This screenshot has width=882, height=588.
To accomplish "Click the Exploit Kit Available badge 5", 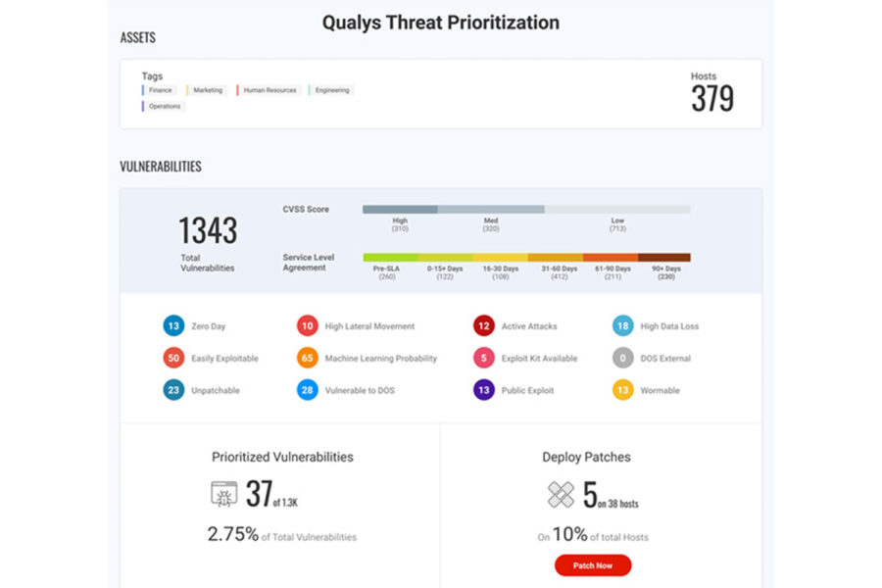I will (484, 358).
